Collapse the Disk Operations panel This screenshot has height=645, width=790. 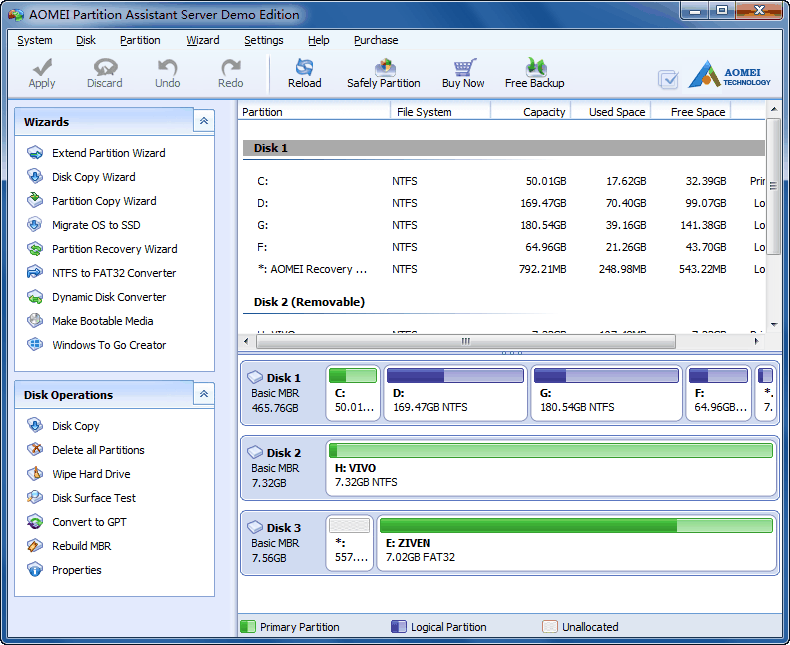204,394
